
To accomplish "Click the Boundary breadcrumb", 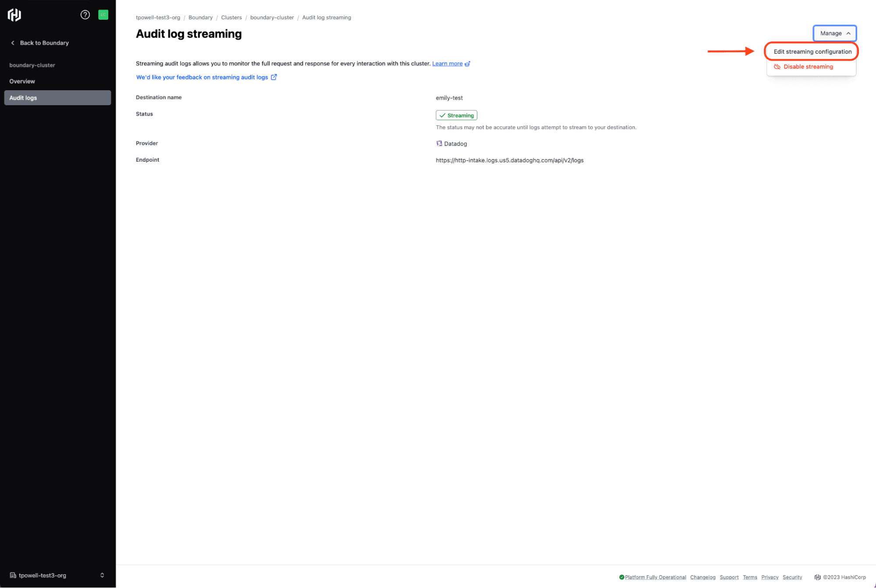I will click(200, 18).
